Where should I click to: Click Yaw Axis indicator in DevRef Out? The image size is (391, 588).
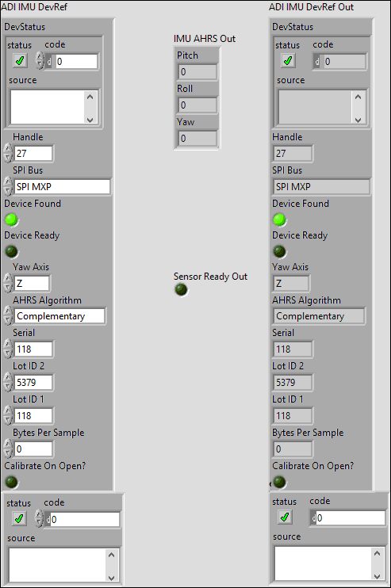coord(291,283)
